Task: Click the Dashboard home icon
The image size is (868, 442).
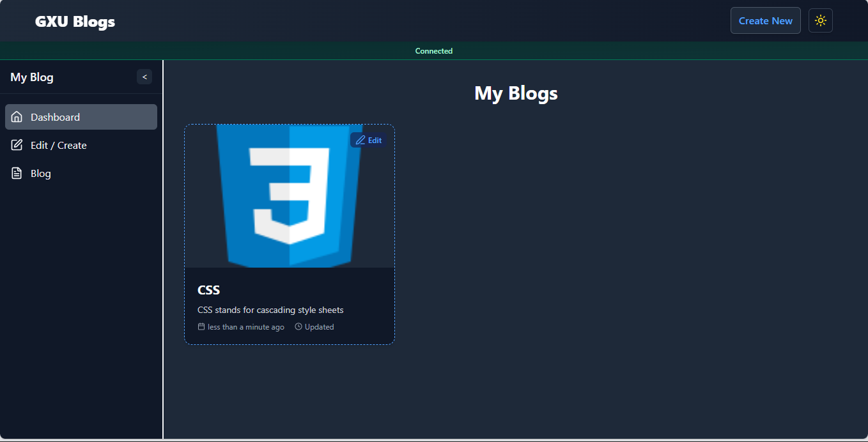Action: [17, 117]
